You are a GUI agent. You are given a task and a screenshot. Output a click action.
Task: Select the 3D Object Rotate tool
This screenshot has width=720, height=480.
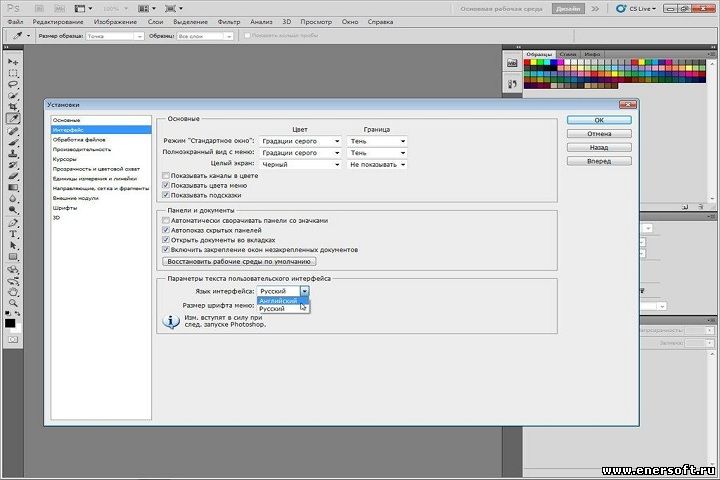coord(13,270)
